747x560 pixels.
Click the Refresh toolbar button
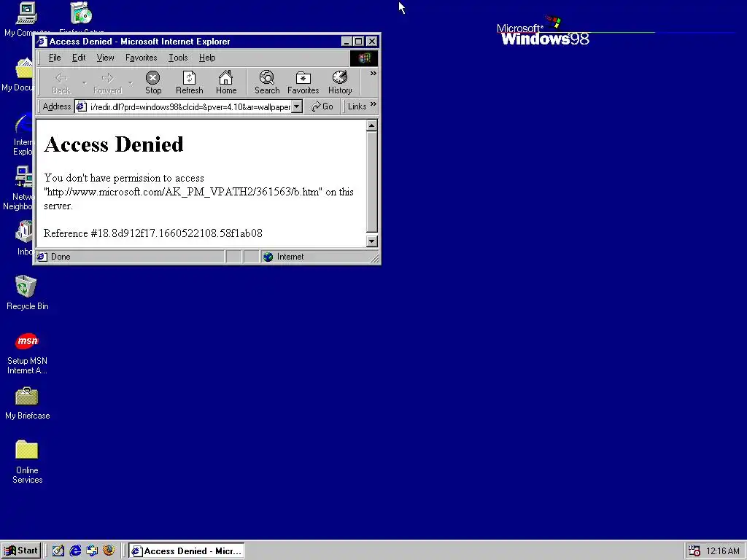(x=189, y=82)
